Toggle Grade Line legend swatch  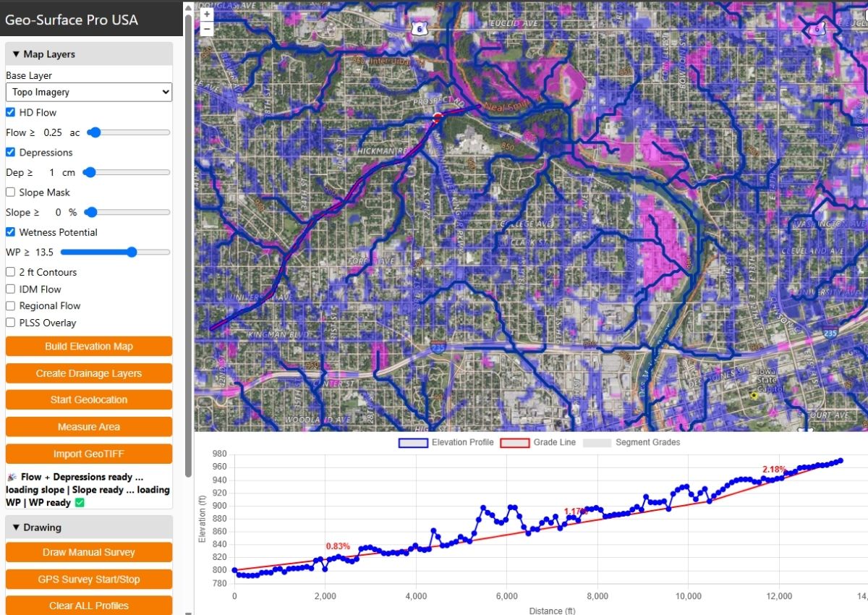(515, 442)
